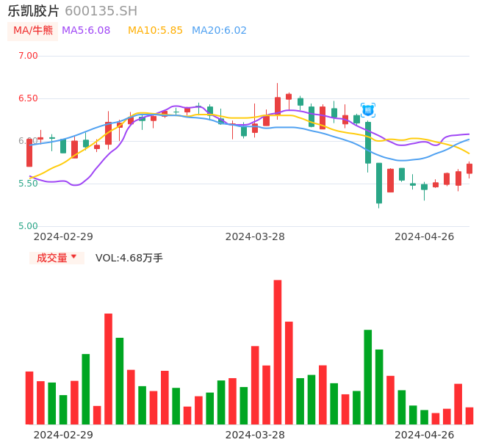Click the 2024-02-29 date under volume chart
Screen dimensions: 504x445
click(63, 435)
